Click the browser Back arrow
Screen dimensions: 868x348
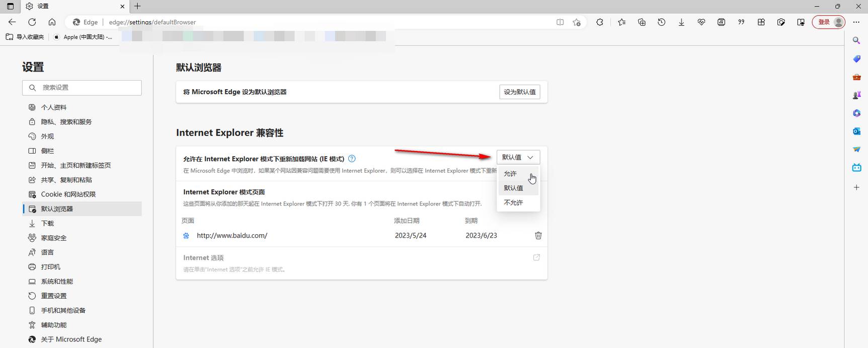(12, 22)
